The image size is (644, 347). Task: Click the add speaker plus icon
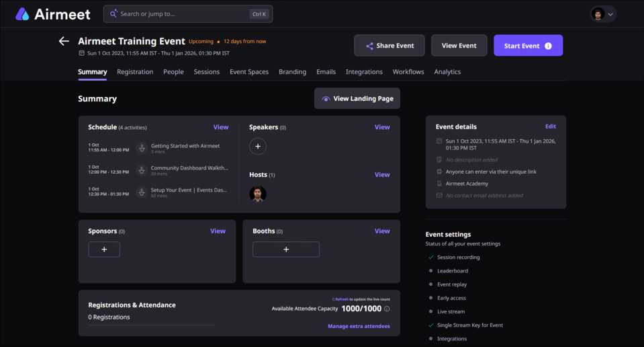(x=258, y=147)
